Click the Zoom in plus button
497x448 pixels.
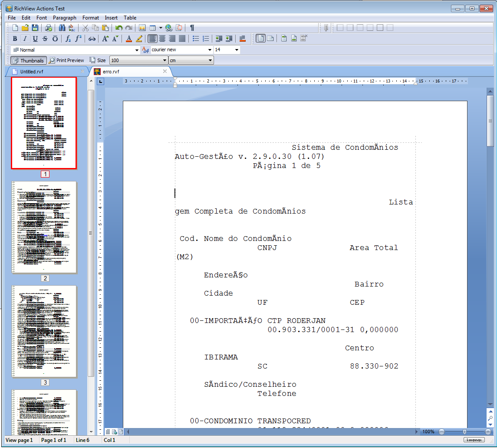click(488, 432)
